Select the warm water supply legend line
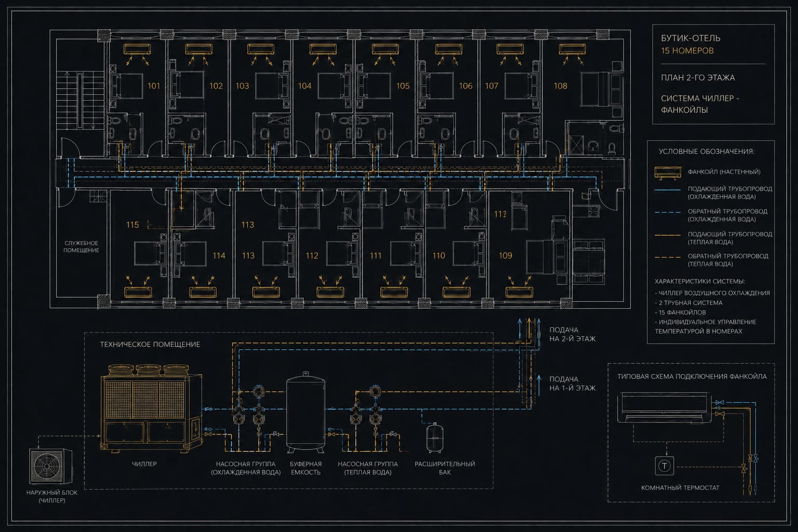This screenshot has width=798, height=532. 667,235
